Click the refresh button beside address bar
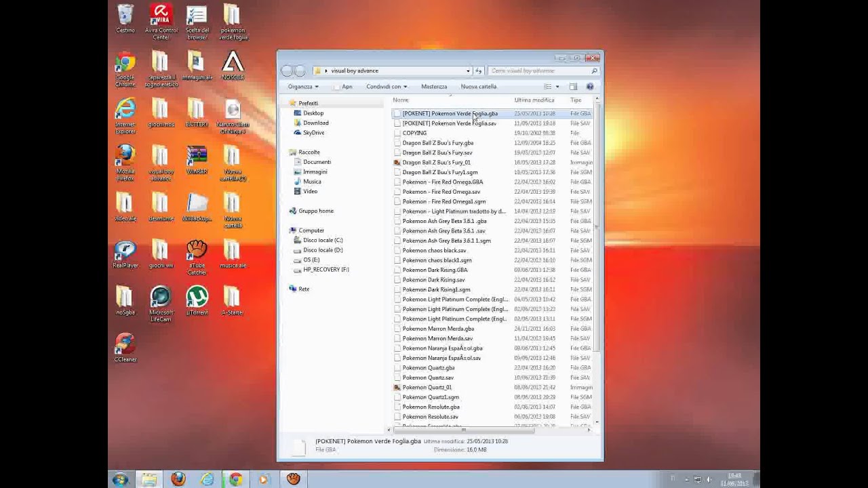 tap(479, 70)
